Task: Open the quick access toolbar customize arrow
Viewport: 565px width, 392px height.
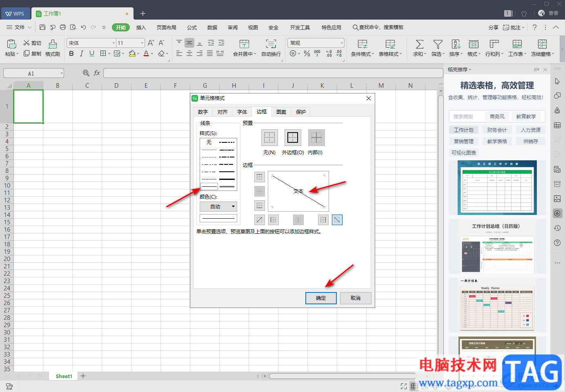Action: 104,27
